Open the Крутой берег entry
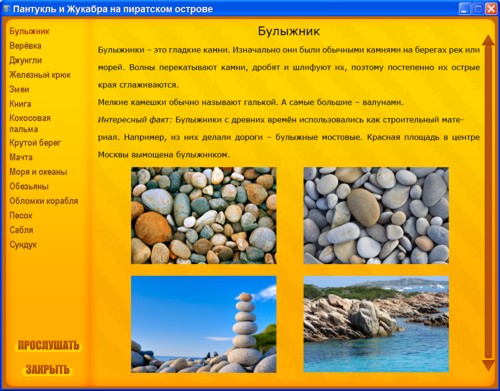The height and width of the screenshot is (391, 500). [35, 143]
